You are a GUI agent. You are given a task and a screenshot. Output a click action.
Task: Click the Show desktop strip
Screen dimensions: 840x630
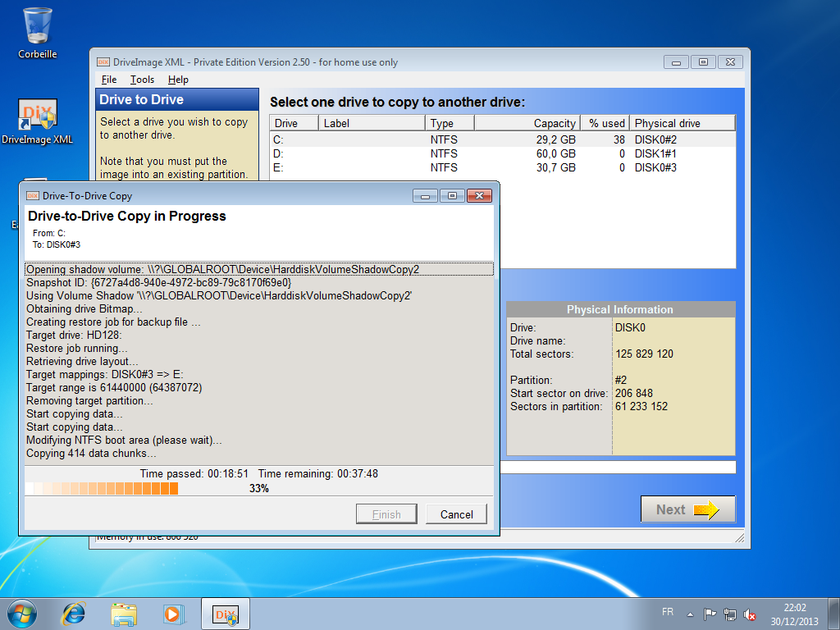(834, 614)
